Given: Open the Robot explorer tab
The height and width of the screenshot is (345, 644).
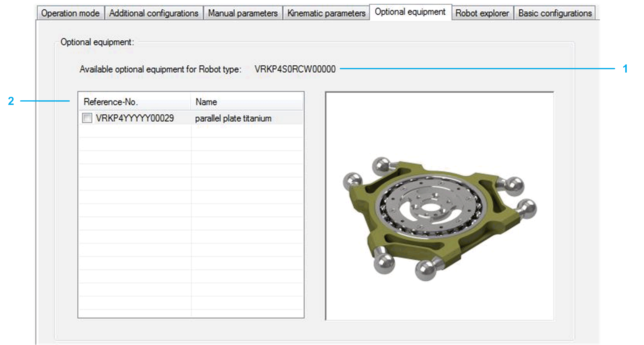Looking at the screenshot, I should point(482,13).
